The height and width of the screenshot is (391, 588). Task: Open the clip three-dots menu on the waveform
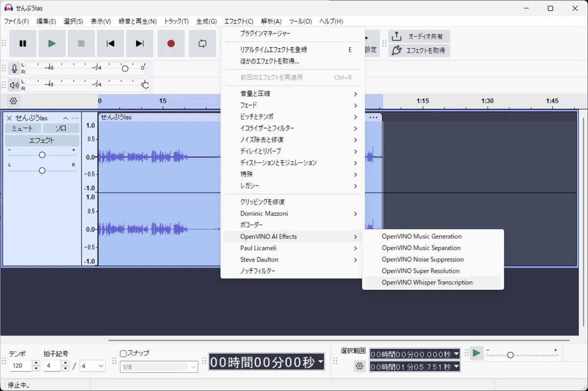click(x=373, y=117)
